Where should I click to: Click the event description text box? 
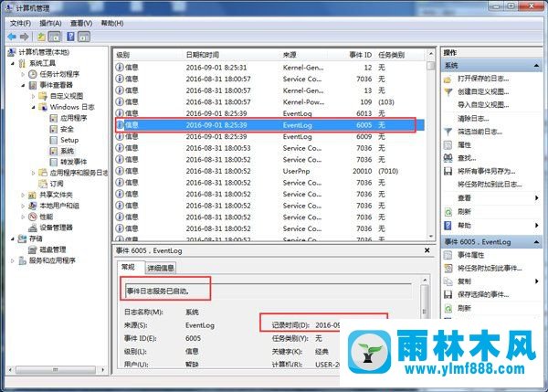[x=268, y=291]
